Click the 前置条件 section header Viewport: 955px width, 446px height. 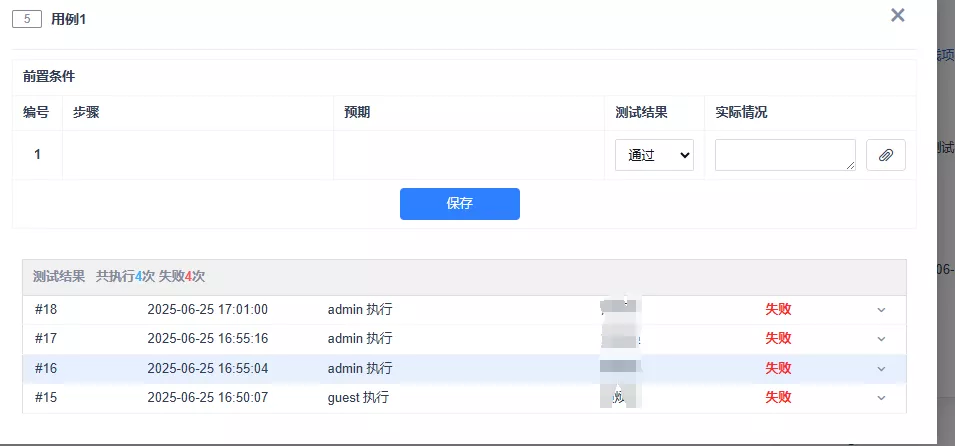(x=49, y=76)
